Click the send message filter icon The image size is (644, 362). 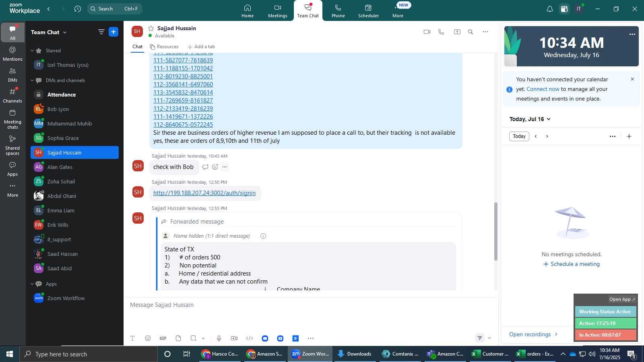(479, 338)
